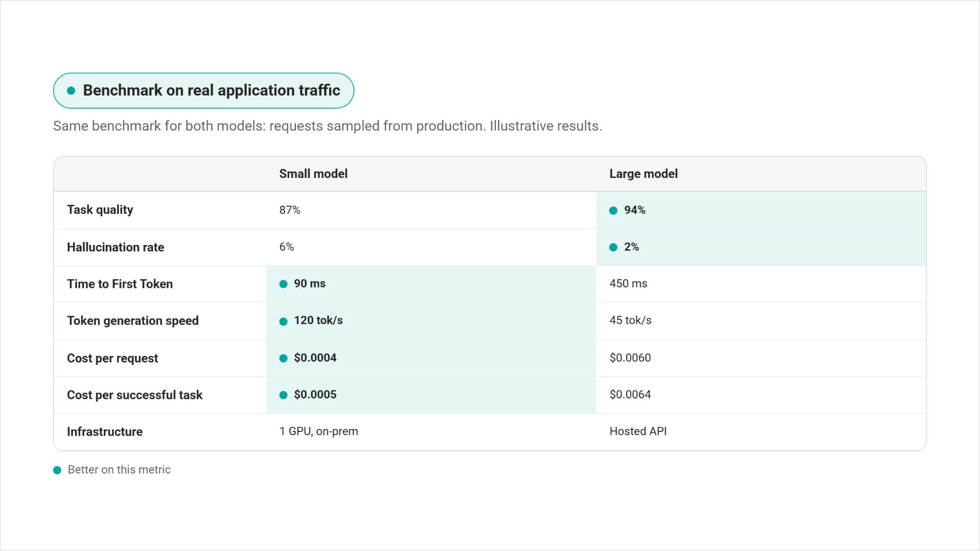Click the green dot beside $0.0005

point(283,395)
